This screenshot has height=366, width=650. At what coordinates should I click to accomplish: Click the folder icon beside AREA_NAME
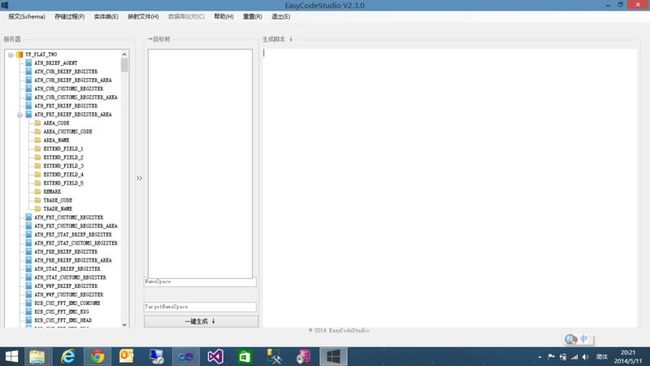point(37,140)
